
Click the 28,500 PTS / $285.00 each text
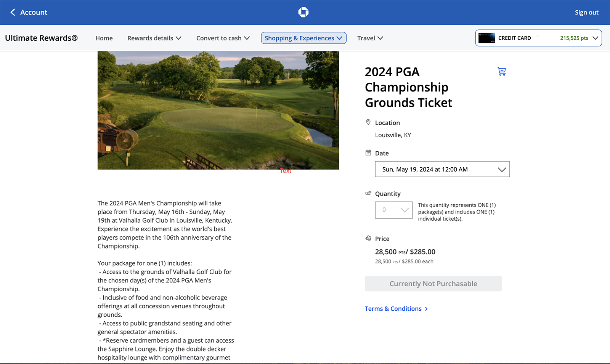(404, 261)
